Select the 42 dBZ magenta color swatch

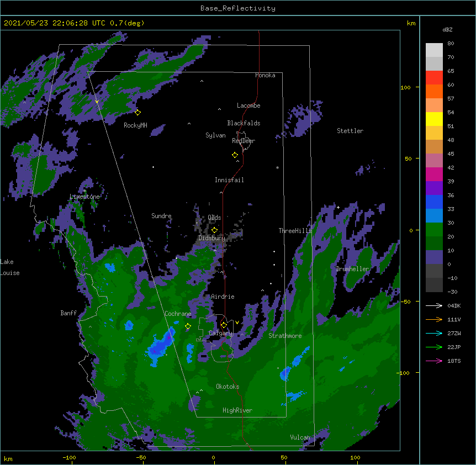pyautogui.click(x=434, y=174)
